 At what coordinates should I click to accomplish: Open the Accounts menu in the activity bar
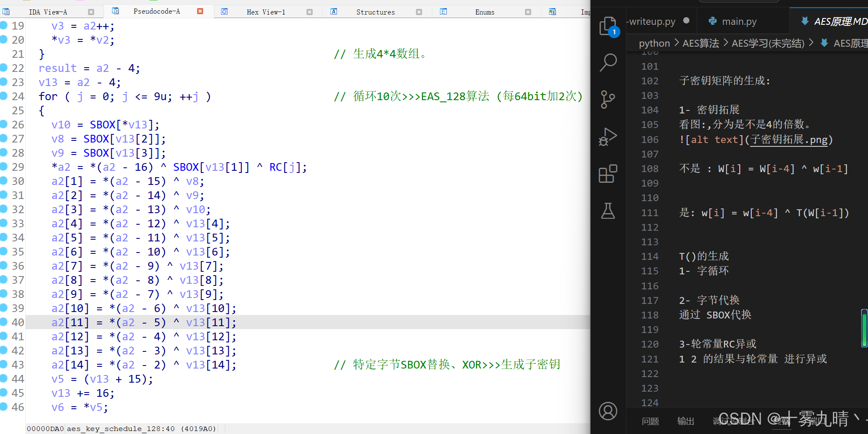pyautogui.click(x=608, y=411)
